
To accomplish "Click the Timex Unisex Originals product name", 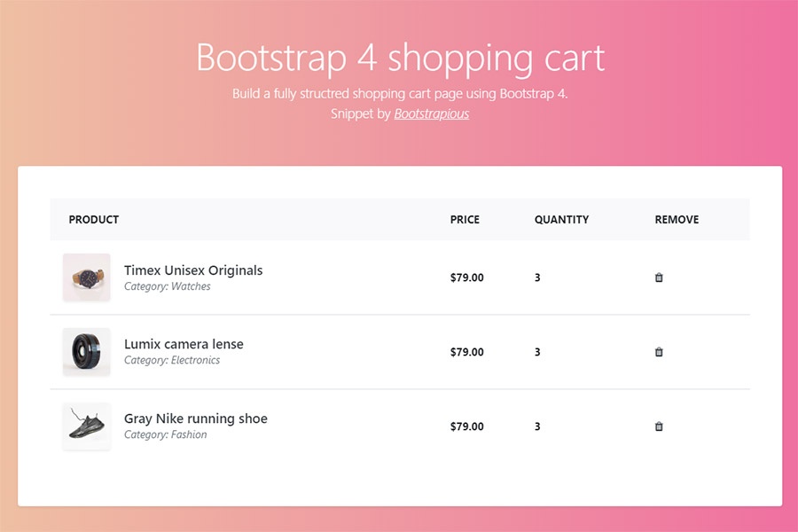I will pos(192,270).
